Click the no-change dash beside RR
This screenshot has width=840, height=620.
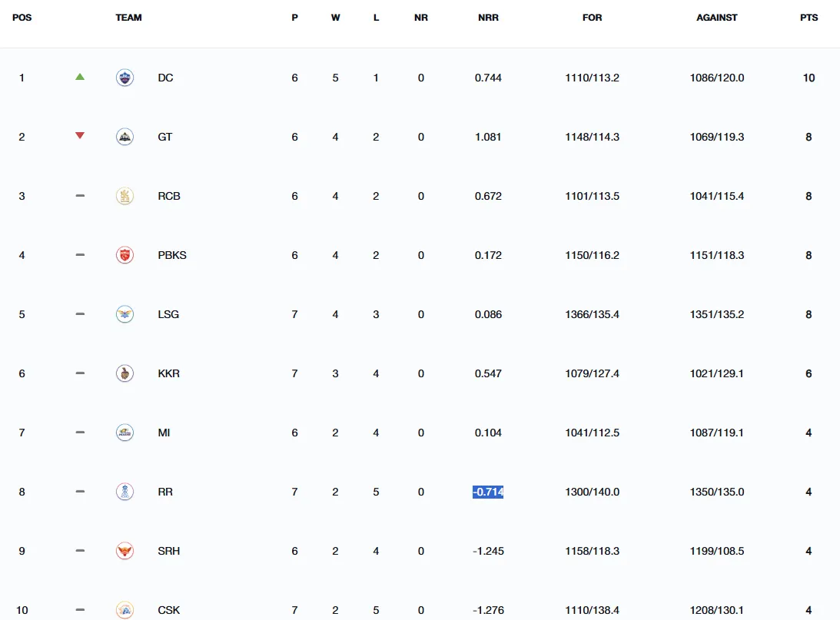click(x=80, y=492)
